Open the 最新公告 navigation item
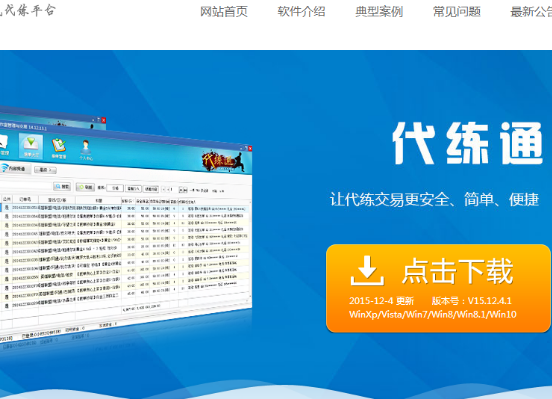Screen dimensions: 552x399 (531, 12)
